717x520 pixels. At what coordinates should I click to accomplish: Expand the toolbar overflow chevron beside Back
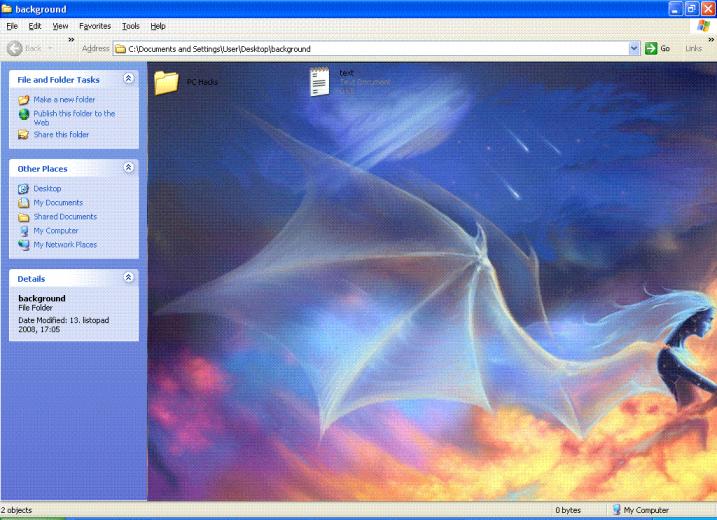tap(71, 40)
